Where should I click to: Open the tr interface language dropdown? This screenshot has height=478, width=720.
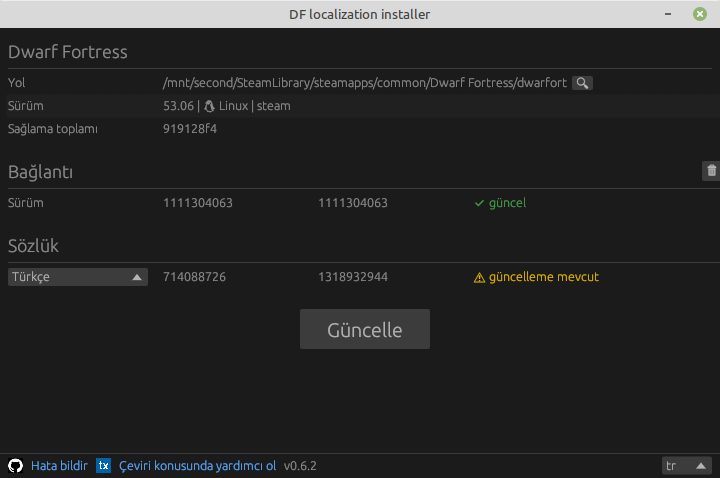pyautogui.click(x=686, y=466)
